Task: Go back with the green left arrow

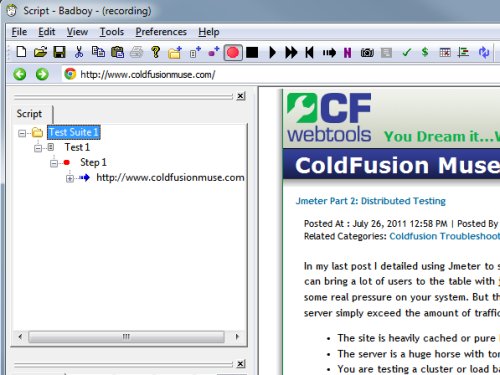Action: click(20, 74)
